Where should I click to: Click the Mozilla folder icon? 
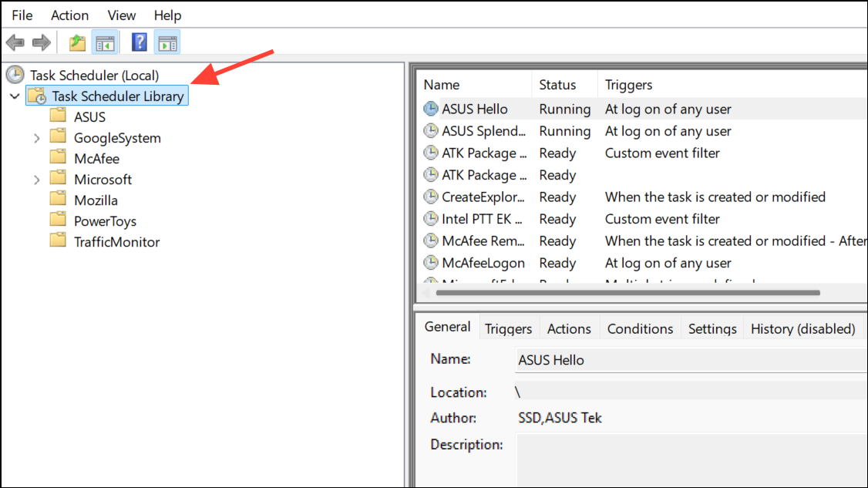pyautogui.click(x=58, y=199)
